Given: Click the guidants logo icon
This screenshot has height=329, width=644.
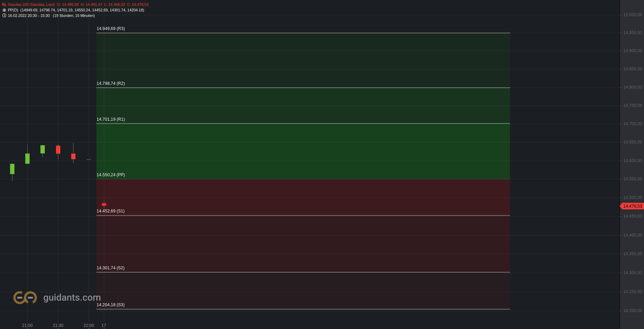Looking at the screenshot, I should 25,298.
